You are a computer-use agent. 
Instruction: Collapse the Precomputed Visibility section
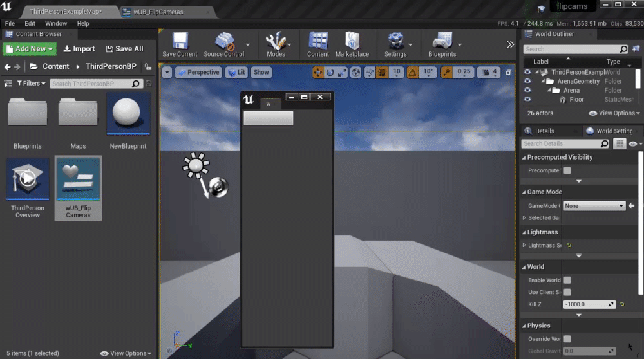point(524,157)
